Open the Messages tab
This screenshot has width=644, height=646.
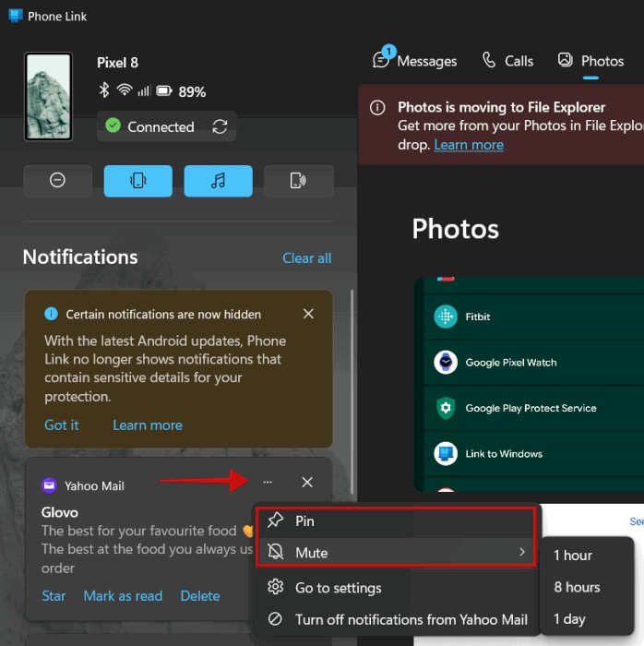pos(415,61)
